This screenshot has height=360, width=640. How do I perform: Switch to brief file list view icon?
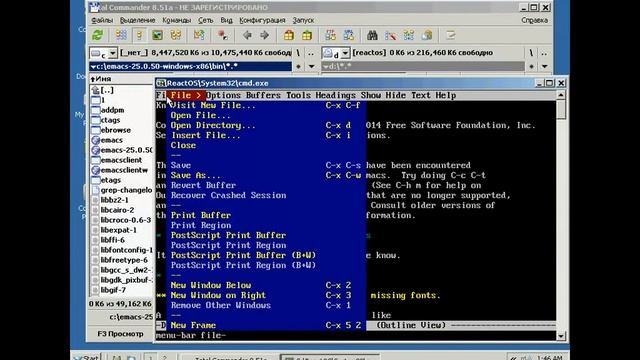[x=121, y=36]
